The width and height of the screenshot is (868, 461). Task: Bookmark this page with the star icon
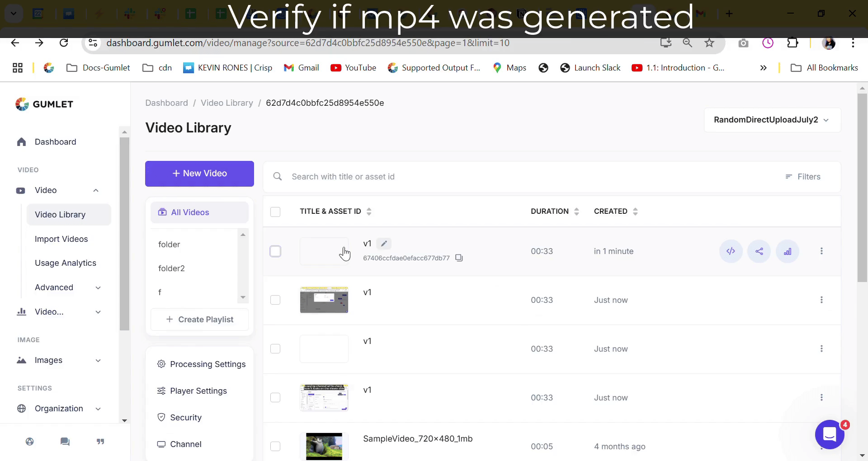[x=709, y=43]
